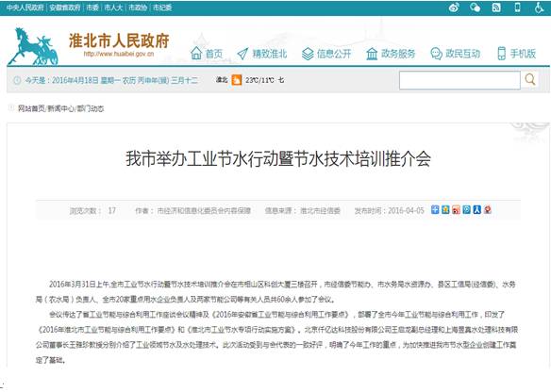Open 市人大 link
The height and width of the screenshot is (392, 551).
point(113,8)
